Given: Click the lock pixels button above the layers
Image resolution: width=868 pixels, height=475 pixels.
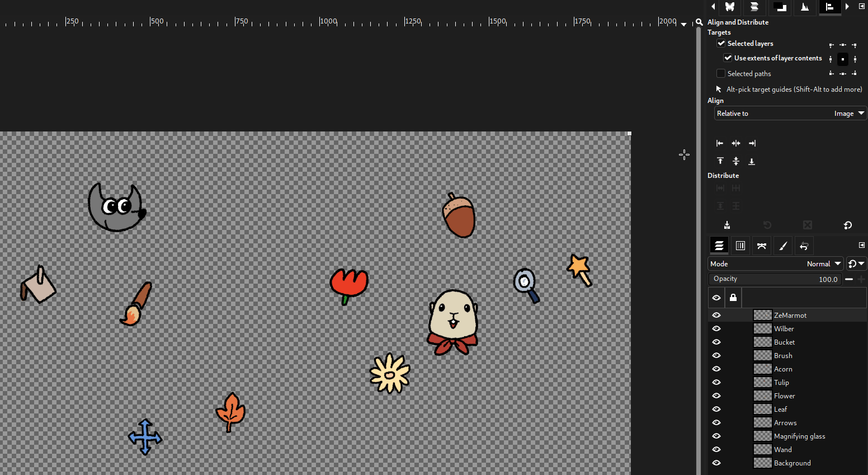Looking at the screenshot, I should [x=733, y=298].
